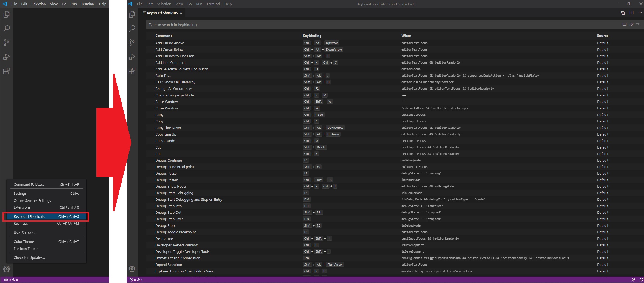Open Extensions in the right window's activity bar
Viewport: 644px width, 283px height.
point(132,71)
